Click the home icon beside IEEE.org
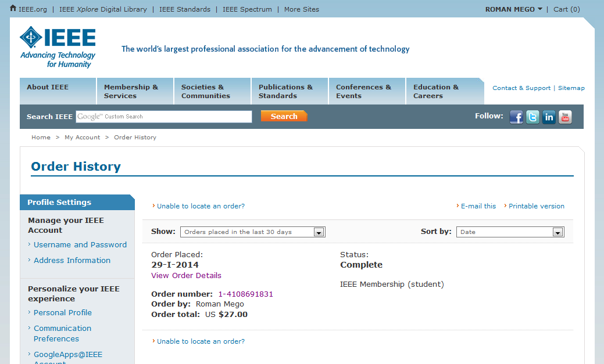Screen dimensions: 604x364 (x=13, y=8)
